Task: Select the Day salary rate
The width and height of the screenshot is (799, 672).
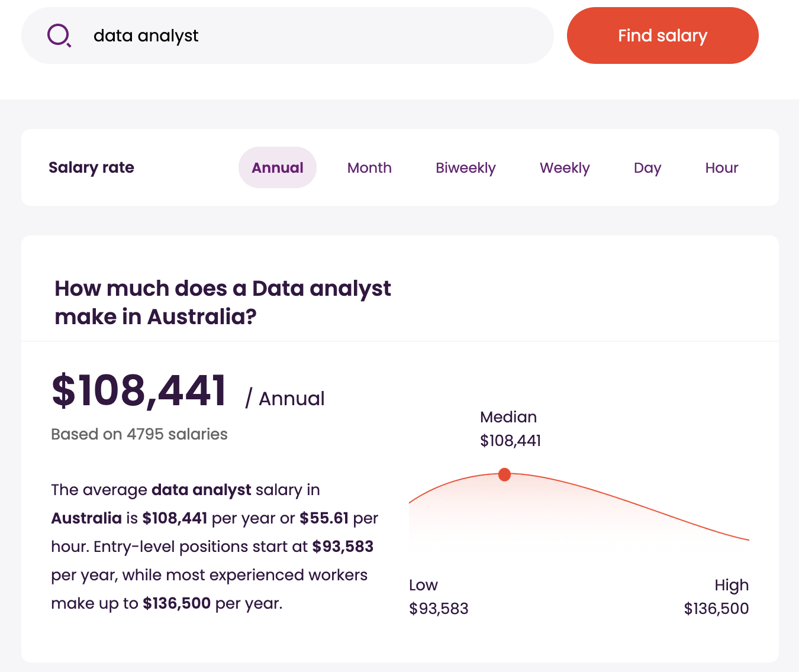Action: click(647, 167)
